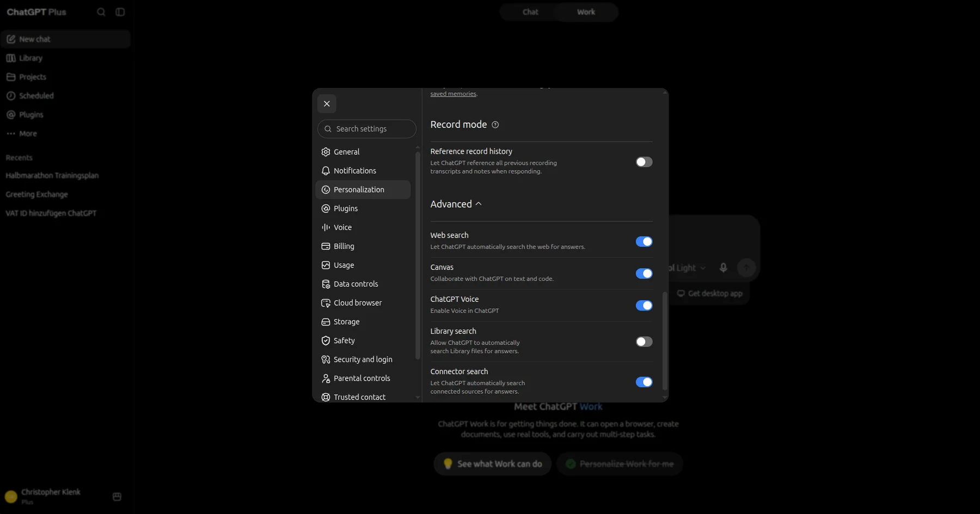Click the Storage drive icon
980x514 pixels.
[326, 322]
